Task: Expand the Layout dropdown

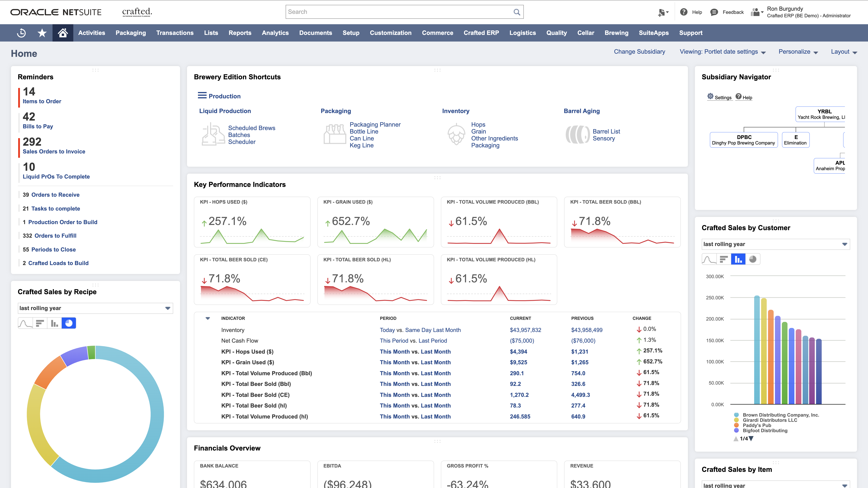Action: click(x=844, y=52)
